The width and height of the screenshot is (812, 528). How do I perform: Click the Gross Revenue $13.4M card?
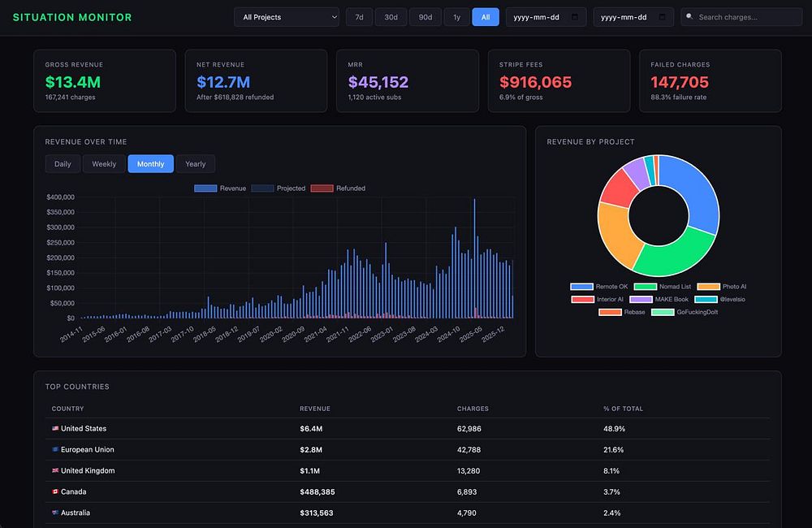pos(105,81)
